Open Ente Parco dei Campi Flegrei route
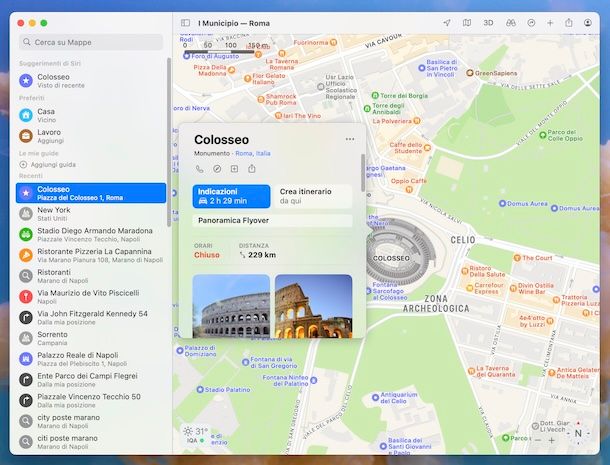 coord(91,380)
